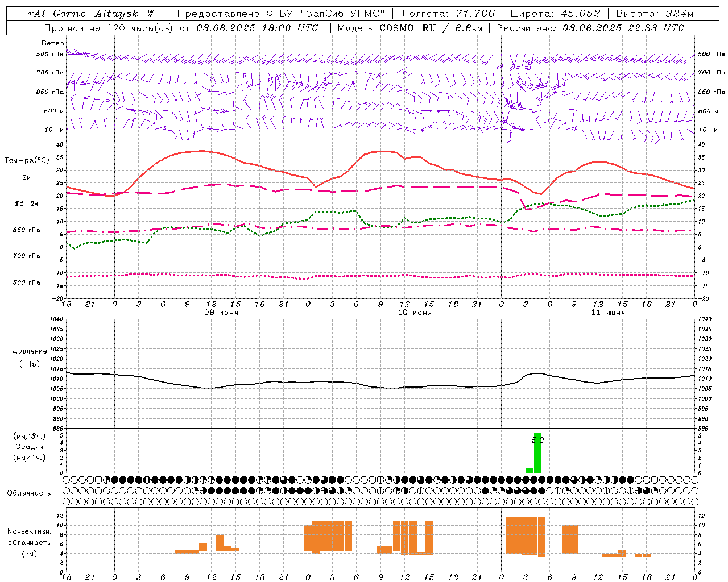
Task: Click the 10 июня date label
Action: click(x=415, y=313)
